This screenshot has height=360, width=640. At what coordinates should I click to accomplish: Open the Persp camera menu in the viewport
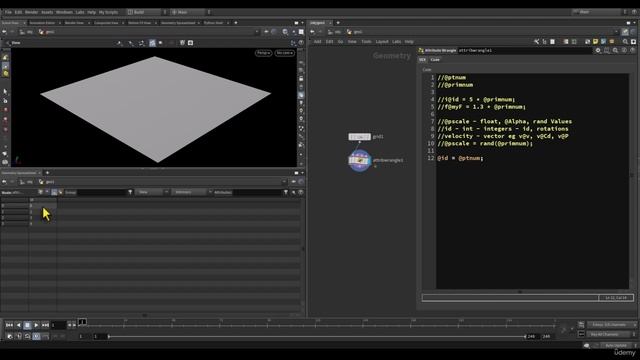263,53
